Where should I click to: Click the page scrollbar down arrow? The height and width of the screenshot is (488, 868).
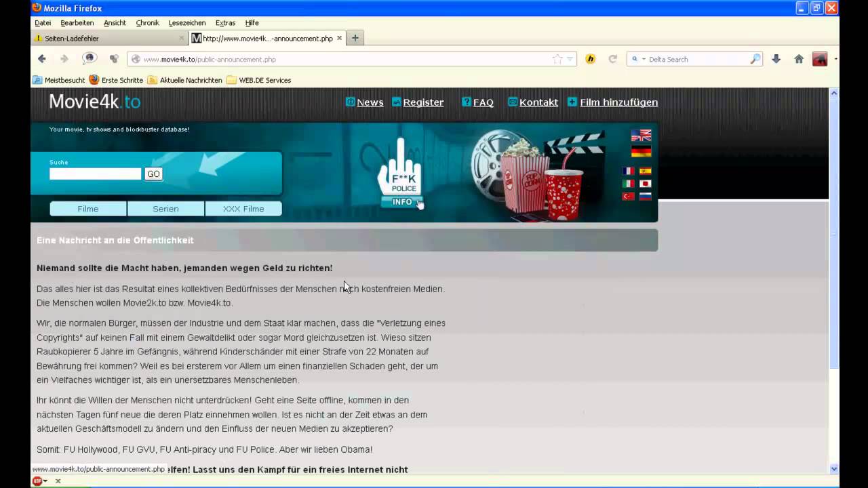click(x=834, y=468)
